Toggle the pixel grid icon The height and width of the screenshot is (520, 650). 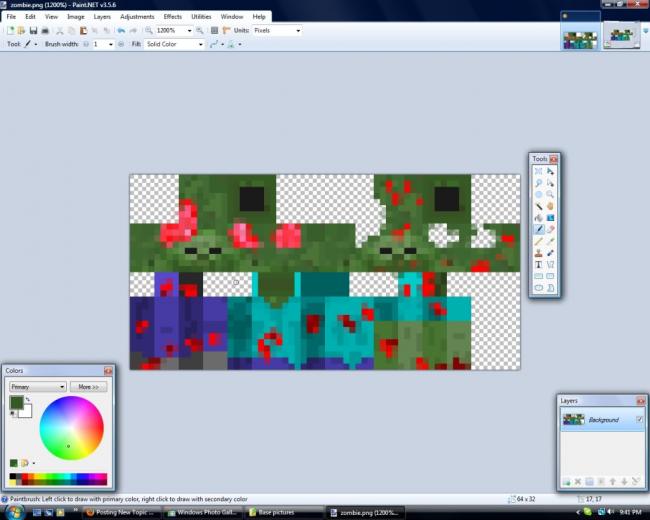click(x=214, y=30)
